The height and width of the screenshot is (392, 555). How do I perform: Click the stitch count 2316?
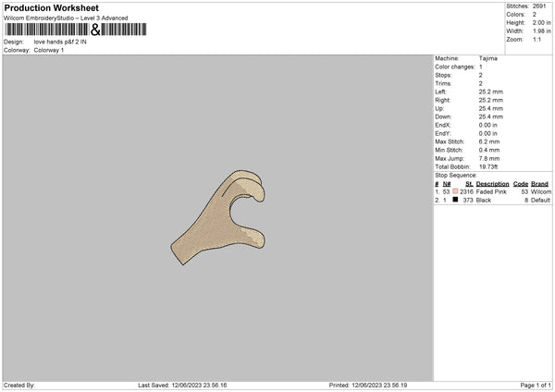[466, 191]
